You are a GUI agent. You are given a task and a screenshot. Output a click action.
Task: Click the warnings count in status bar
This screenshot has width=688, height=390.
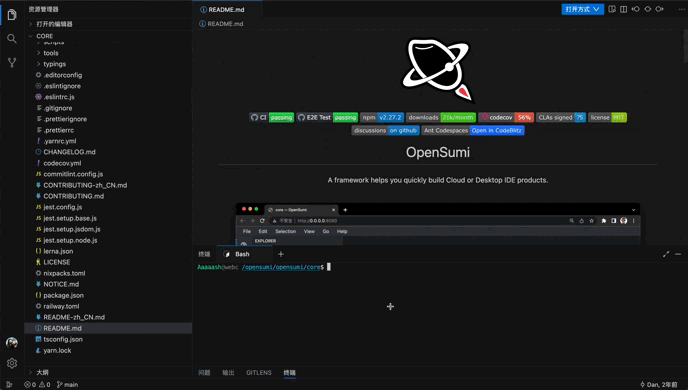[45, 385]
